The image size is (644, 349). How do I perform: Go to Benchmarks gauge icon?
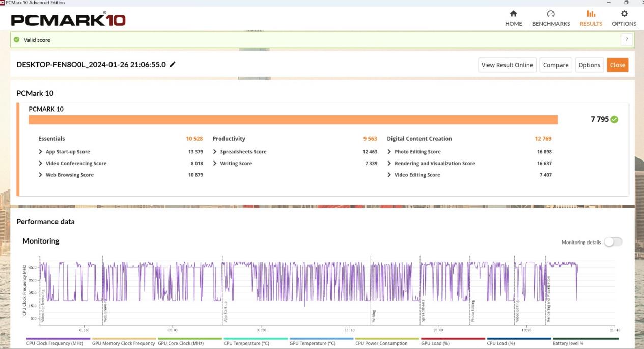[x=550, y=14]
